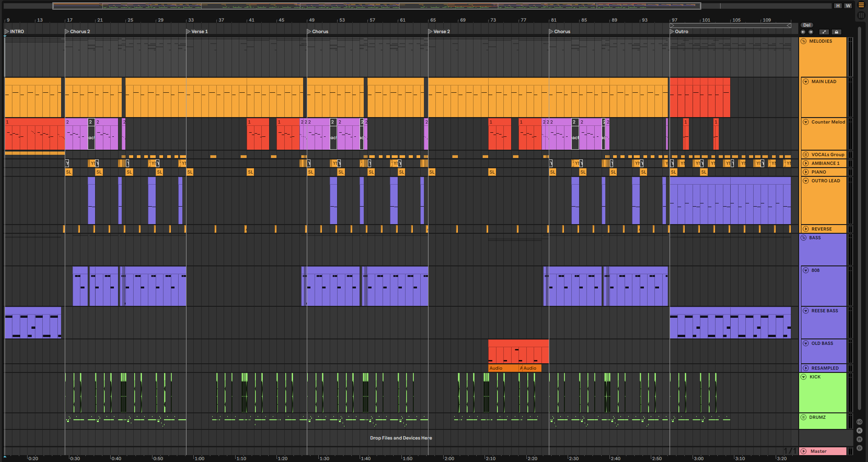Toggle the Returns (R) show/hide button
Viewport: 868px width, 462px height.
pyautogui.click(x=859, y=430)
